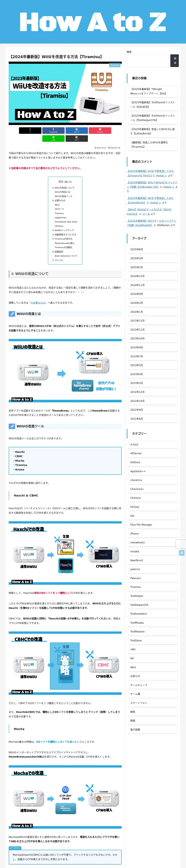The image size is (186, 868).
Task: Click the Tiramisu category tag on thumbnail
Action: [x=115, y=65]
